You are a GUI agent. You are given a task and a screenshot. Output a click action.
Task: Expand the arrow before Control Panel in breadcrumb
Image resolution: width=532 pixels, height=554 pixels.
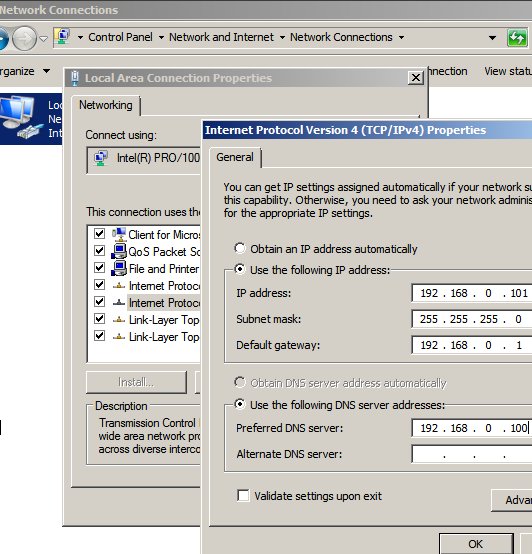81,37
